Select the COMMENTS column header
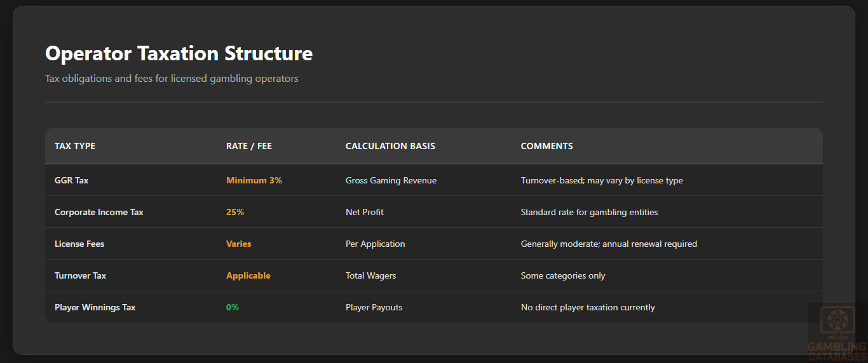868x363 pixels. coord(546,146)
